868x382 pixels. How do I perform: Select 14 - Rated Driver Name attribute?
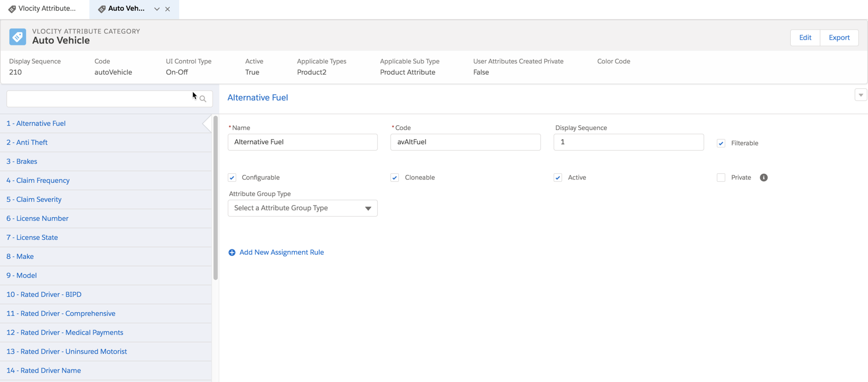[x=106, y=371]
